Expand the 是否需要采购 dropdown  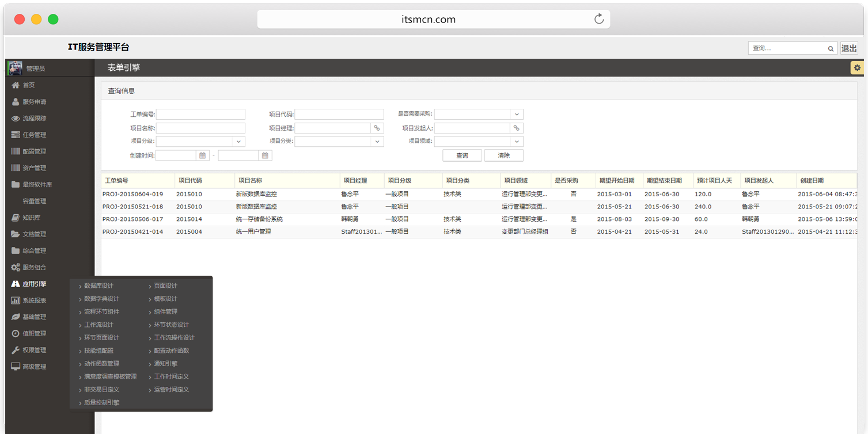pyautogui.click(x=517, y=115)
